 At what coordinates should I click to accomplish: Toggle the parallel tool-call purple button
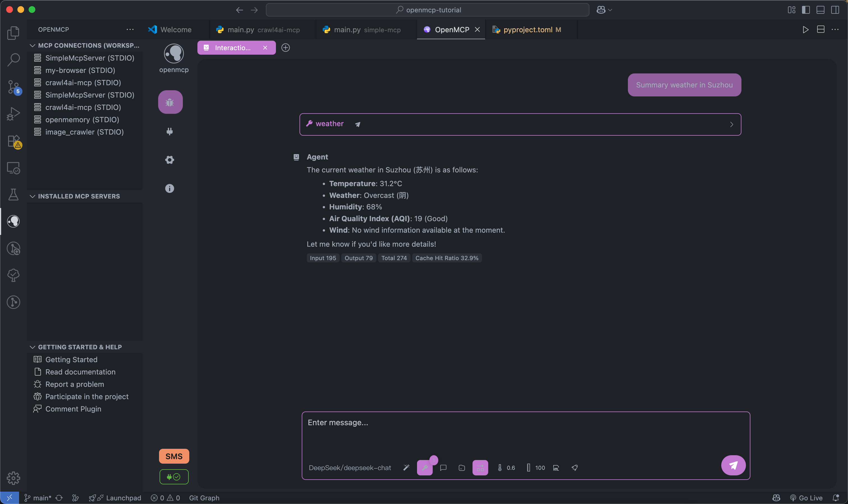tap(480, 468)
